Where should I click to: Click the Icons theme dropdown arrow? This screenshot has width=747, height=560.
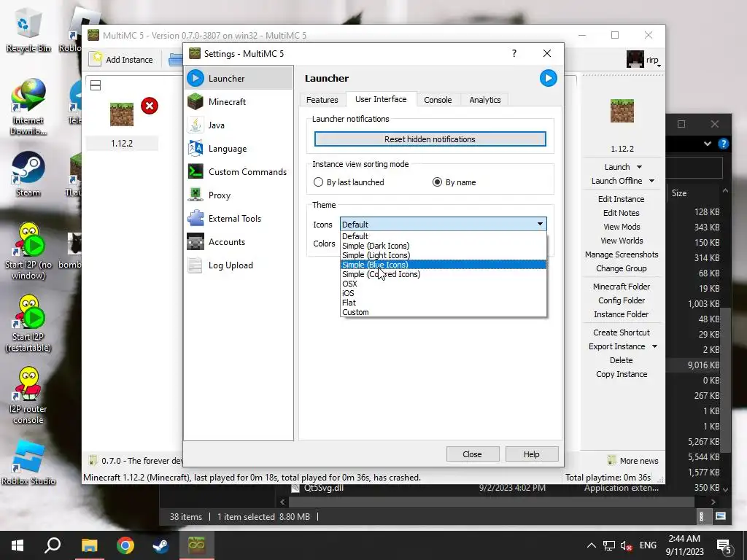pyautogui.click(x=540, y=225)
